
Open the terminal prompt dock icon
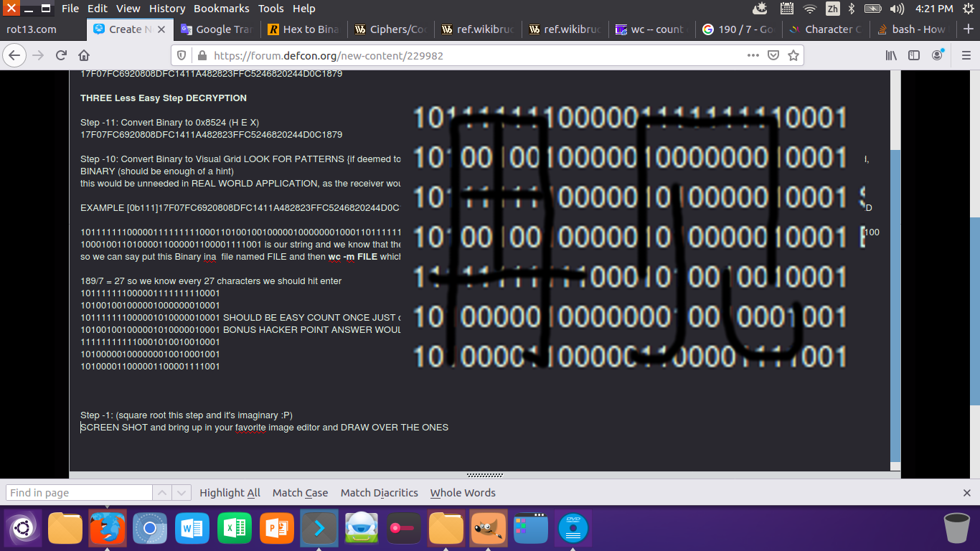point(319,529)
